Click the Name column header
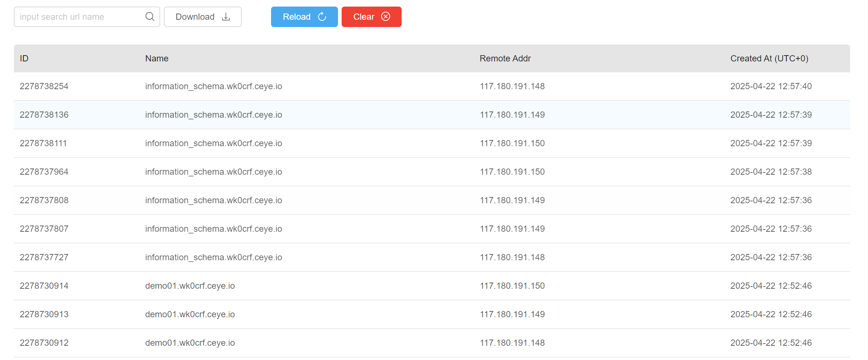This screenshot has height=360, width=868. coord(157,58)
